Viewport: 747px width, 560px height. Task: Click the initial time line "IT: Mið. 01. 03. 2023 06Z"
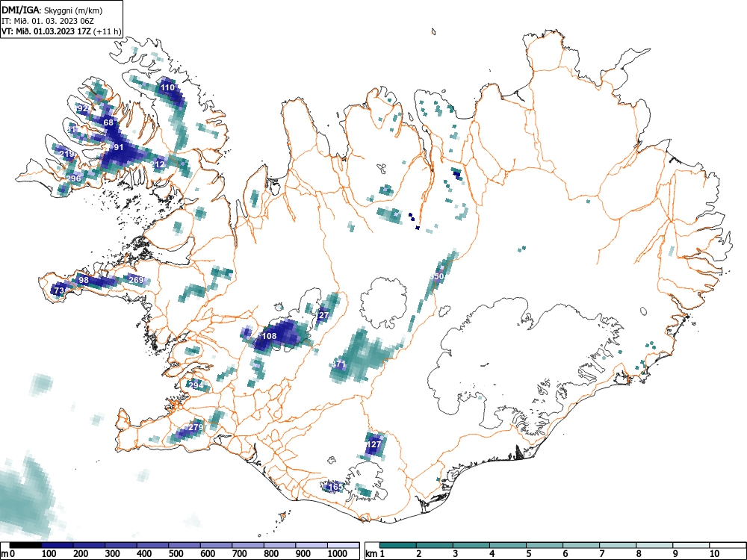pos(46,21)
